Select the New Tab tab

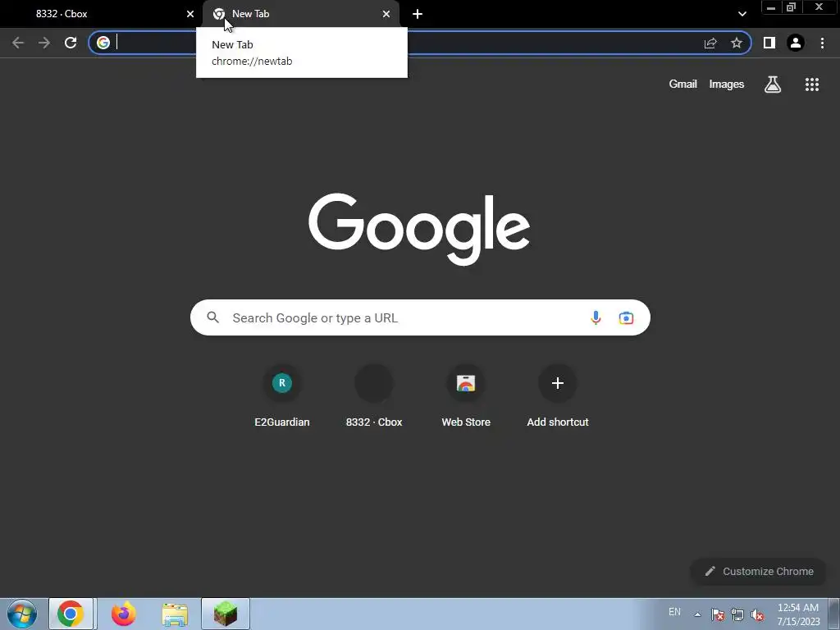pyautogui.click(x=301, y=14)
